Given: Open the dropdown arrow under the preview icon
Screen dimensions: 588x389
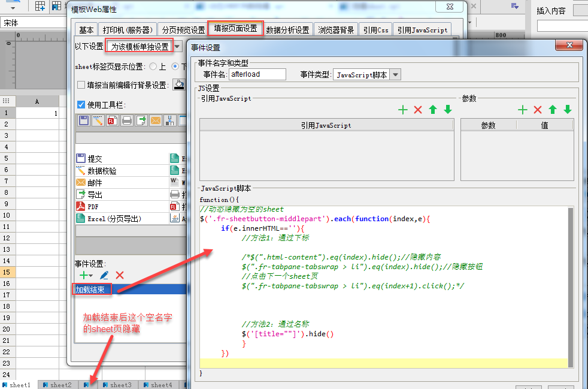Looking at the screenshot, I should tap(13, 8).
